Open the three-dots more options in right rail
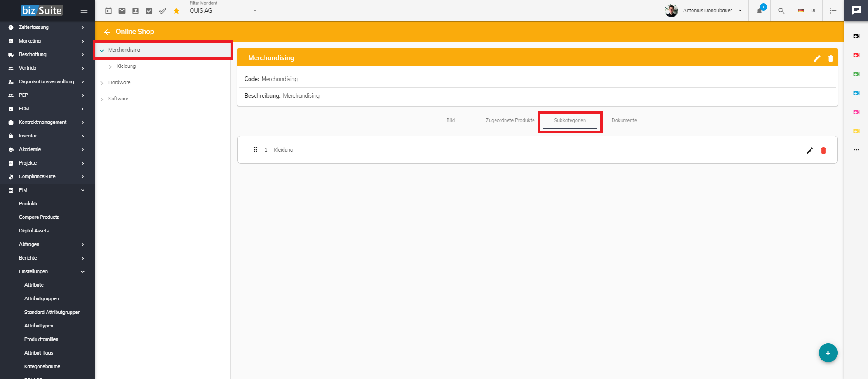This screenshot has width=868, height=379. pyautogui.click(x=856, y=150)
